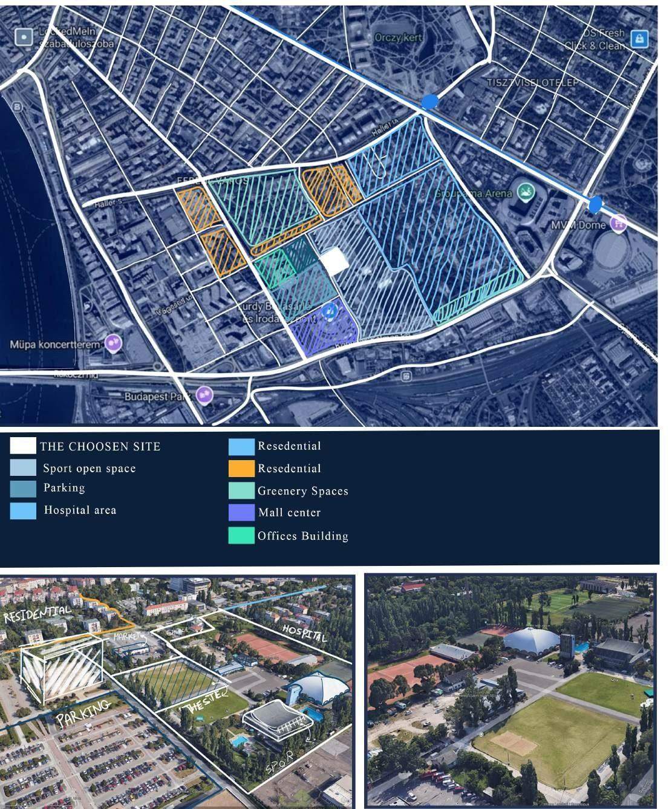Click the orange Resedential legend swatch
Image resolution: width=672 pixels, height=809 pixels.
click(x=241, y=469)
